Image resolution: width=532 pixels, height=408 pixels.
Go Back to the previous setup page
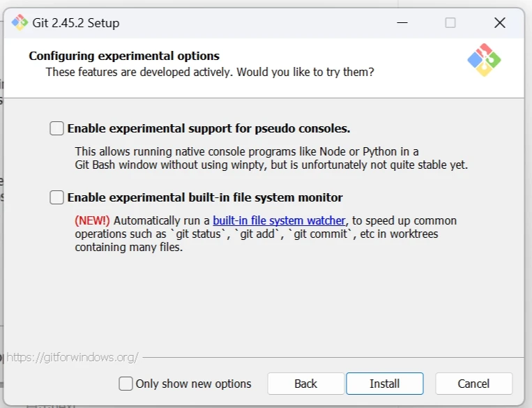point(305,384)
